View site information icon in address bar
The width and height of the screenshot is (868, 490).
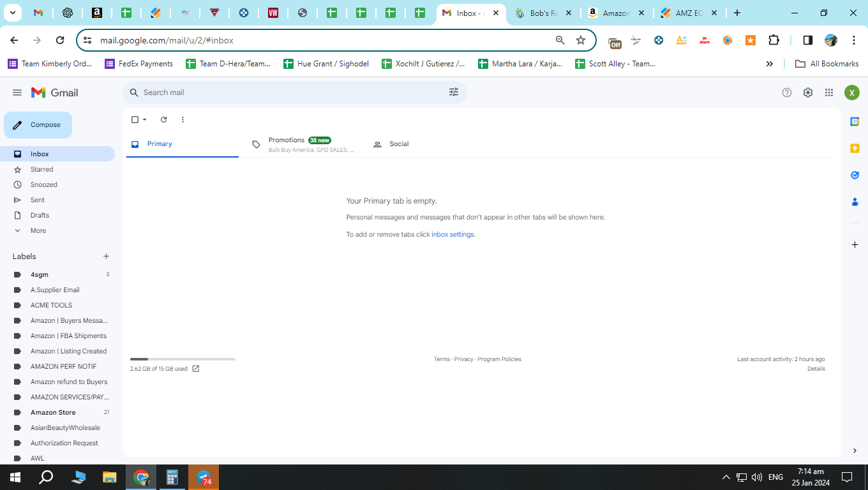(x=88, y=40)
